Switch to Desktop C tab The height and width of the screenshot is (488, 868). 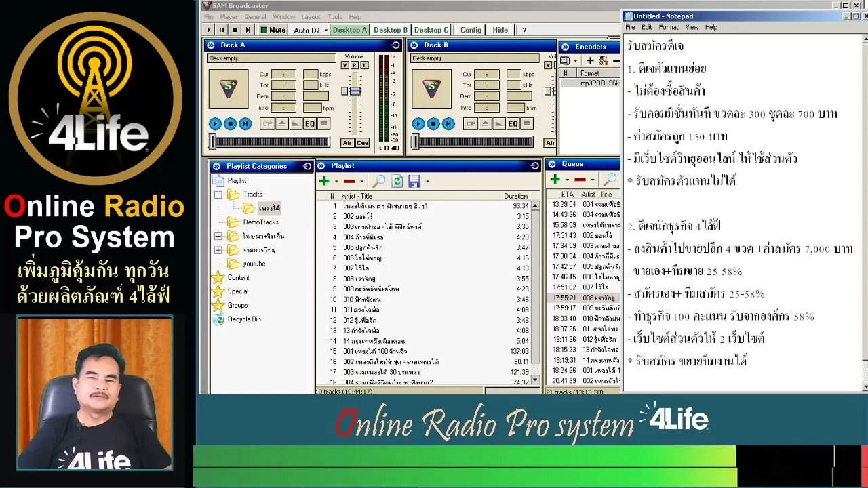[431, 30]
